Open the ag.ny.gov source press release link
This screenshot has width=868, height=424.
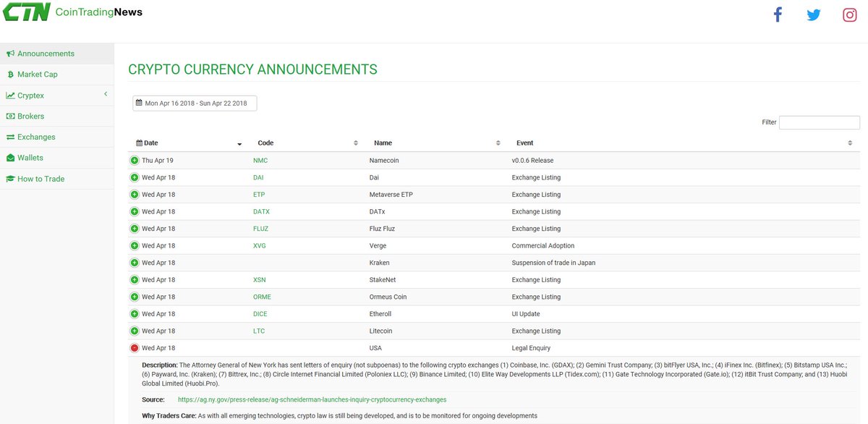pos(312,399)
